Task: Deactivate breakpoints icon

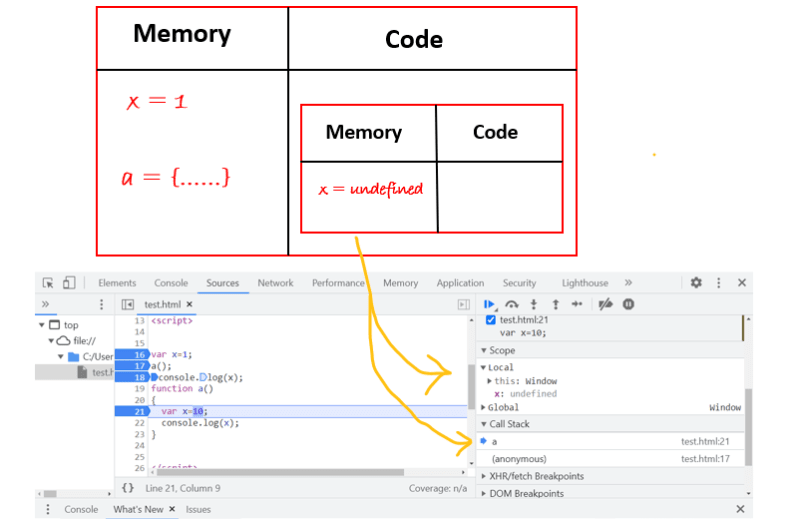Action: (x=605, y=305)
